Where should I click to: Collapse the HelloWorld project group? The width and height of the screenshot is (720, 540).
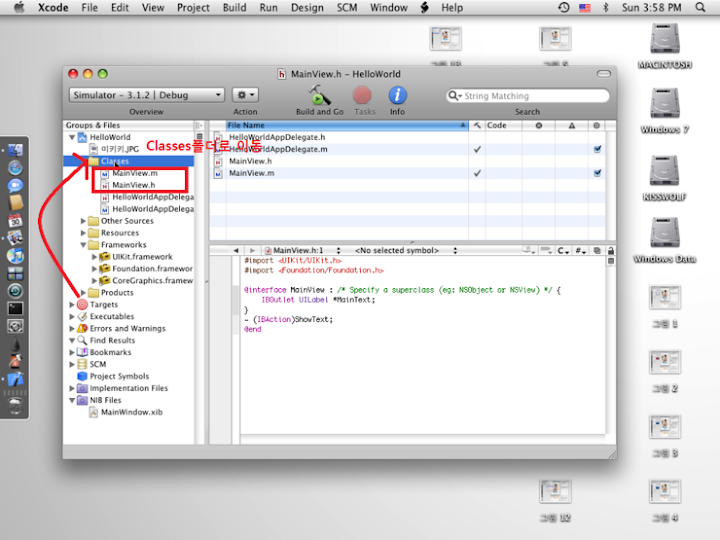click(72, 137)
